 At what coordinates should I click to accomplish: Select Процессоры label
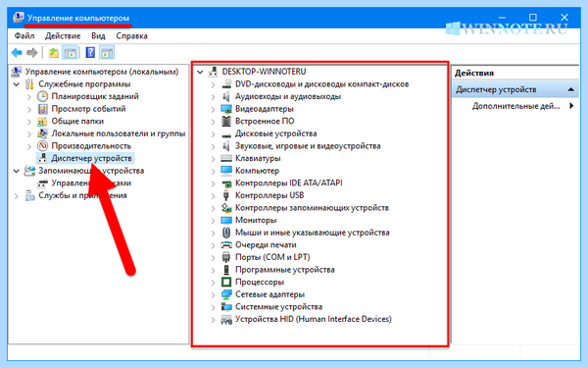point(260,282)
